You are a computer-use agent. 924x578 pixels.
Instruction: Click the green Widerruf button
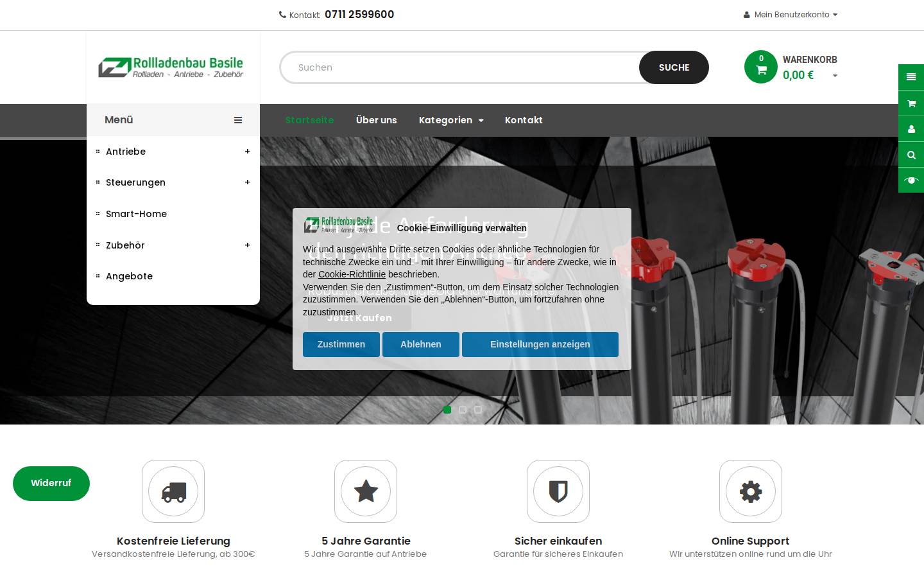coord(51,484)
